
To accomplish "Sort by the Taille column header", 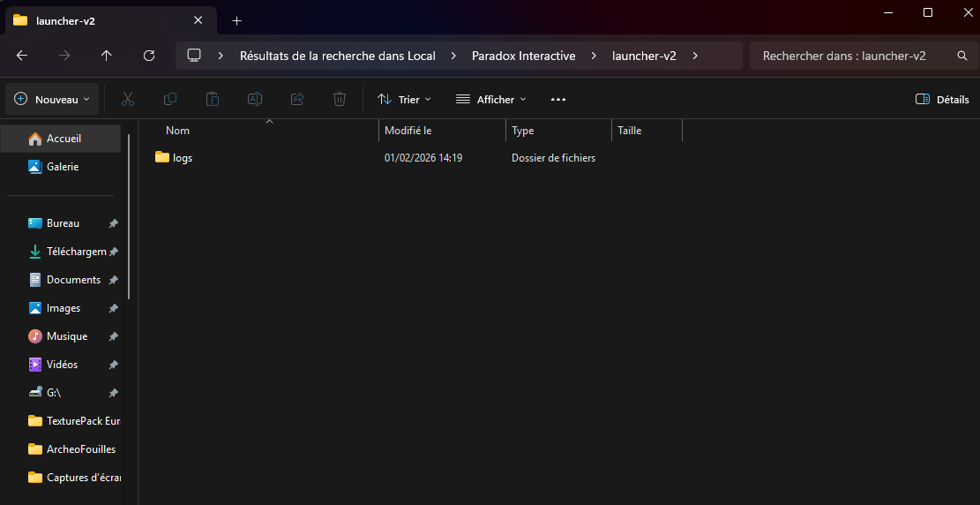I will (647, 131).
